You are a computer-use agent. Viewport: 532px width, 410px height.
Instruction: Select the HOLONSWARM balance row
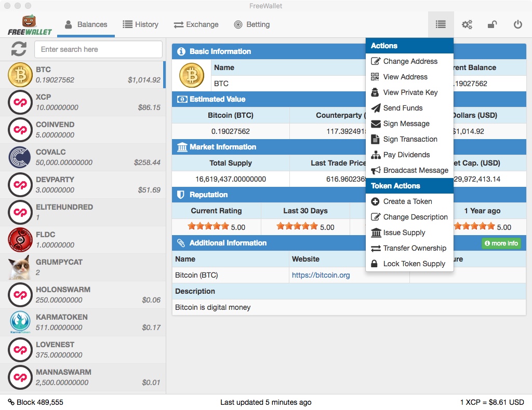point(83,295)
